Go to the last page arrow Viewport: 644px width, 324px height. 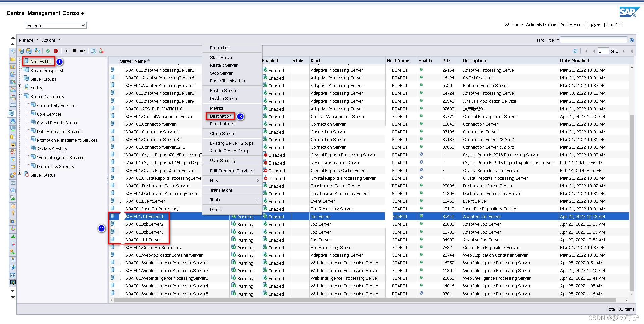pyautogui.click(x=631, y=51)
